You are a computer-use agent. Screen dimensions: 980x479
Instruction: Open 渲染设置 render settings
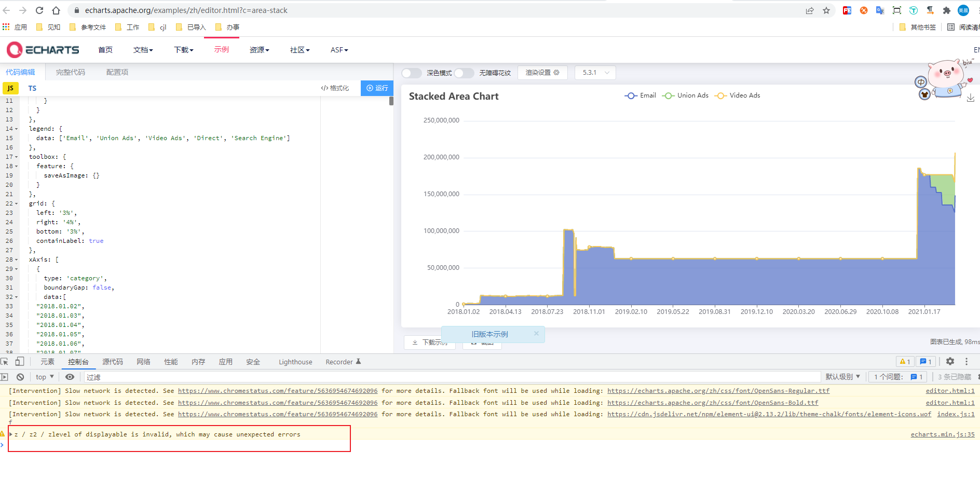point(542,73)
